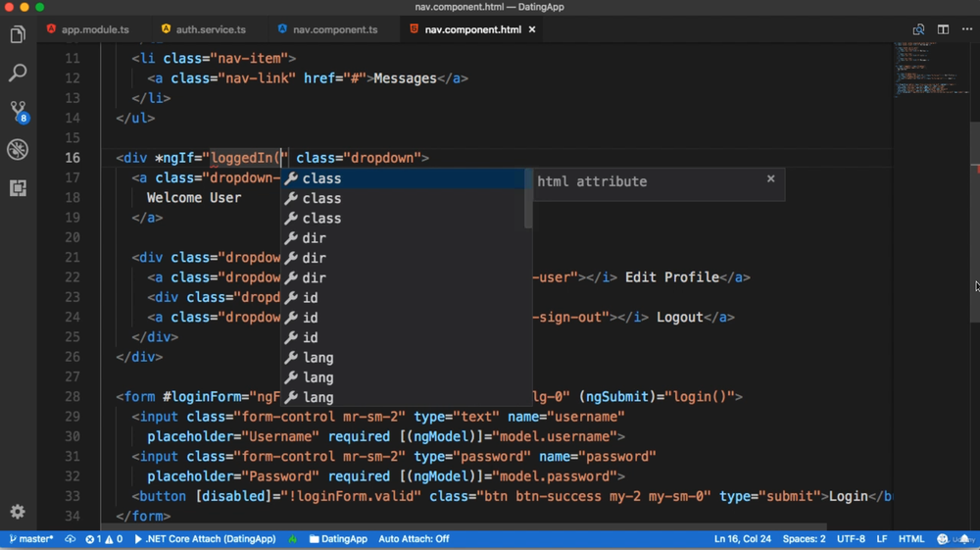This screenshot has height=550, width=980.
Task: Close the html attribute details popup
Action: 771,178
